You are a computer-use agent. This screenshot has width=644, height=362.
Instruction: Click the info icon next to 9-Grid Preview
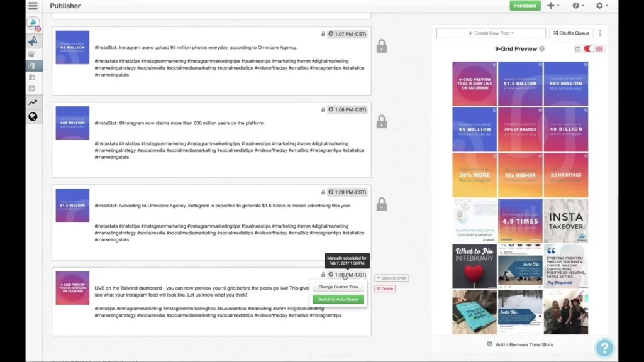pos(541,48)
